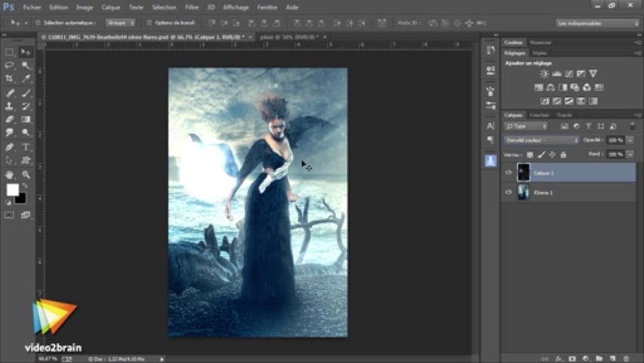Open the Paragraph panel icon in dock
The image size is (644, 363).
tap(491, 140)
